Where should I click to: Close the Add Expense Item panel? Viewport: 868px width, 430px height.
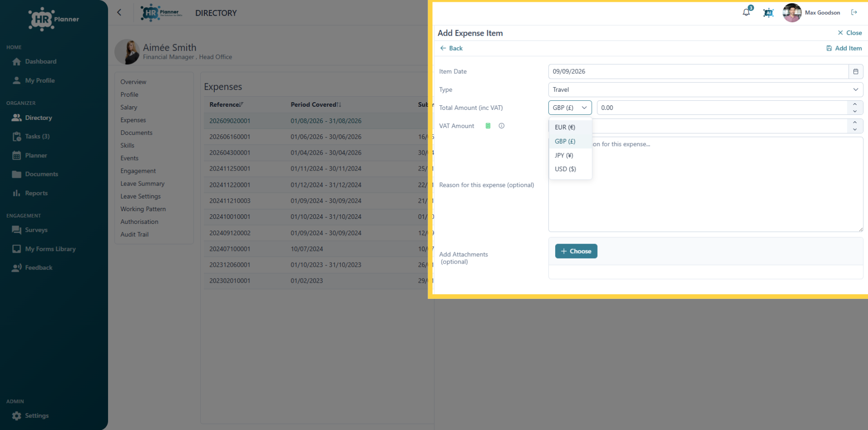click(850, 33)
